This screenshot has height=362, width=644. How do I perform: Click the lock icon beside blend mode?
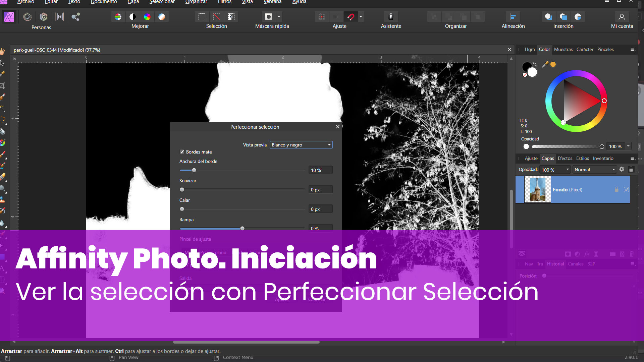[x=631, y=169]
